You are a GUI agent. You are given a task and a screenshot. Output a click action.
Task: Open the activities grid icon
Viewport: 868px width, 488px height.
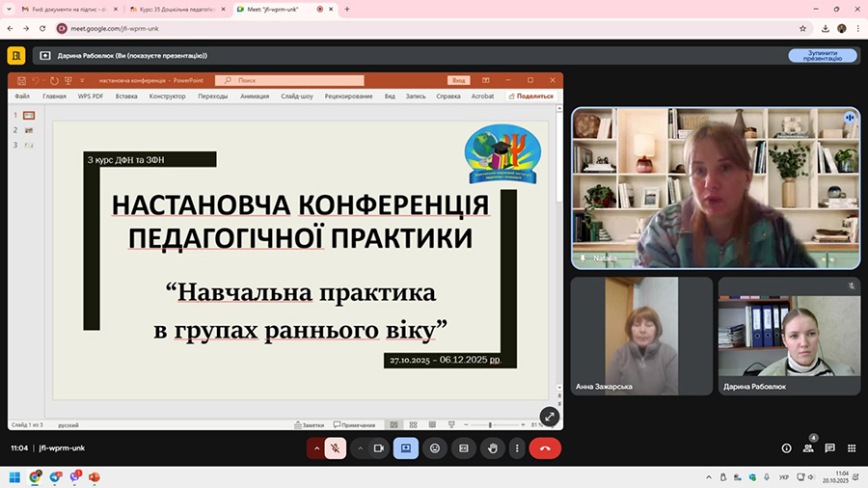[x=852, y=447]
